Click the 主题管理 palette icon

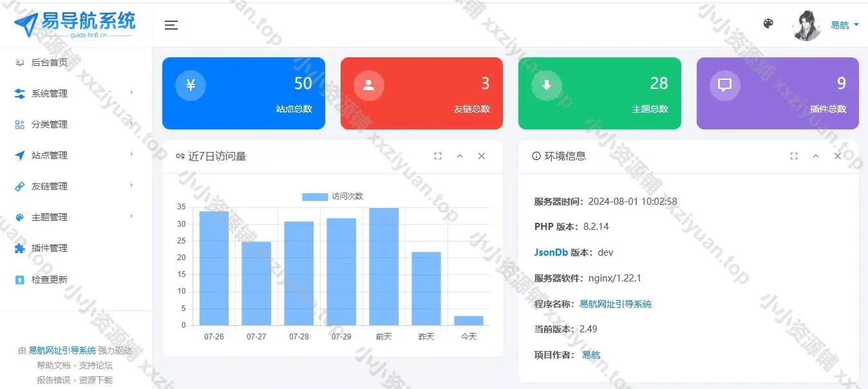coord(19,217)
